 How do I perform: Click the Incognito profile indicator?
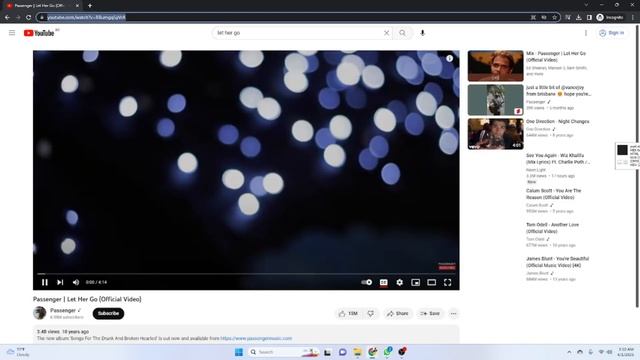click(x=610, y=17)
